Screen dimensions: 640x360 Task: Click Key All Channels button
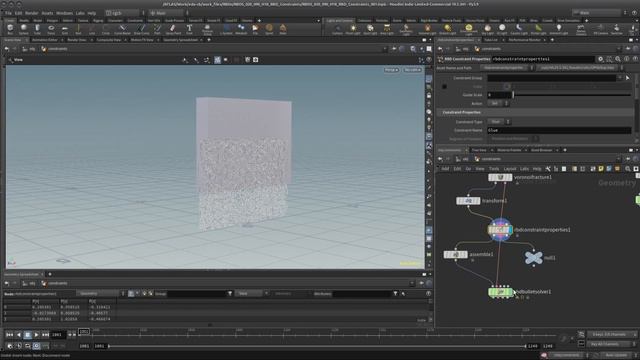(x=610, y=344)
